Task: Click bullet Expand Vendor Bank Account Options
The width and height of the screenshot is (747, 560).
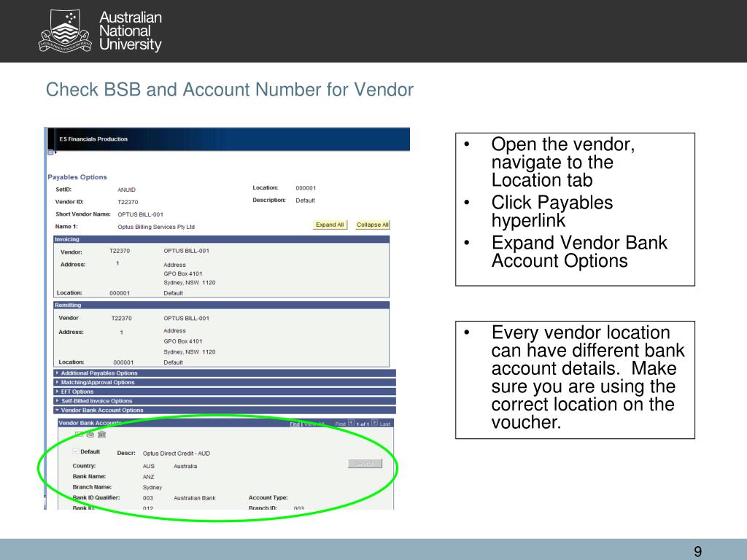Action: coord(579,252)
